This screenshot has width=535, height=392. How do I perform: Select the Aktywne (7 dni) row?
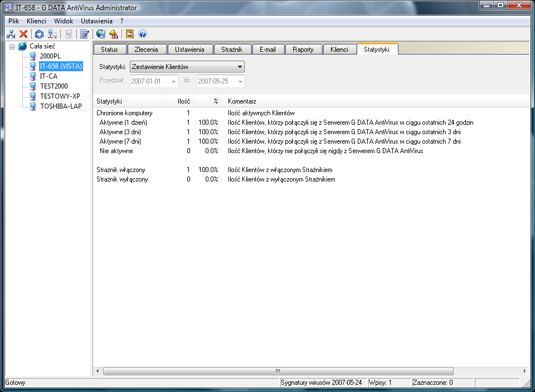point(311,141)
